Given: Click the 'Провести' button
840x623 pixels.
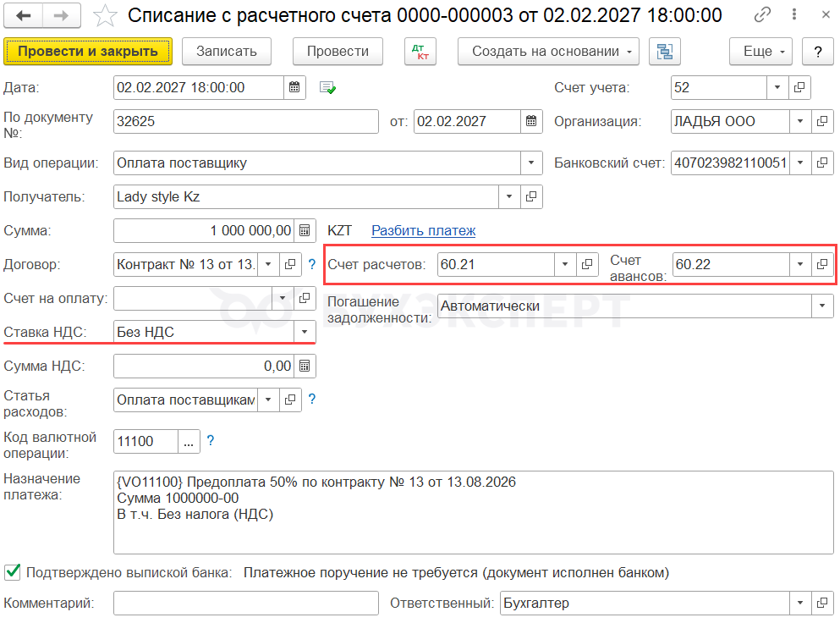Looking at the screenshot, I should click(x=338, y=52).
